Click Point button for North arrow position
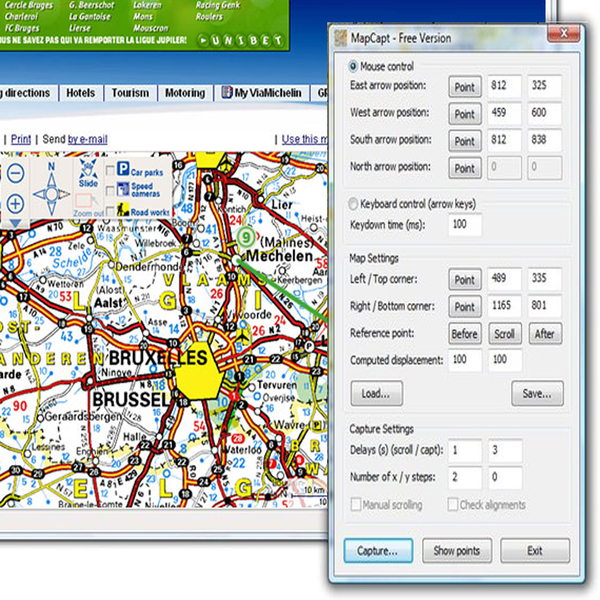The width and height of the screenshot is (600, 600). tap(465, 168)
